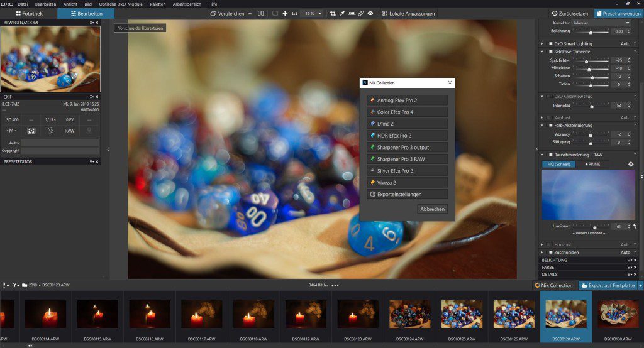Select thumbnail DSC00117.ARW in filmstrip
The height and width of the screenshot is (348, 644).
202,318
